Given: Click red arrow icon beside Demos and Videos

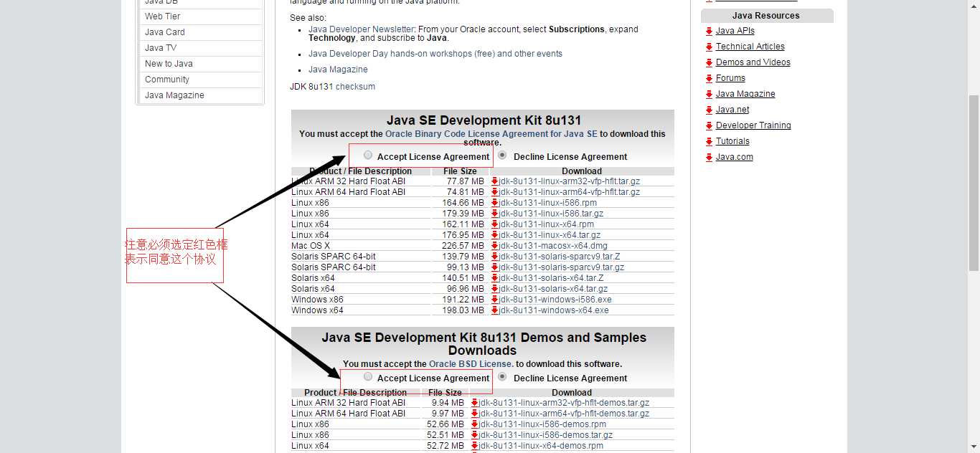Looking at the screenshot, I should point(709,62).
